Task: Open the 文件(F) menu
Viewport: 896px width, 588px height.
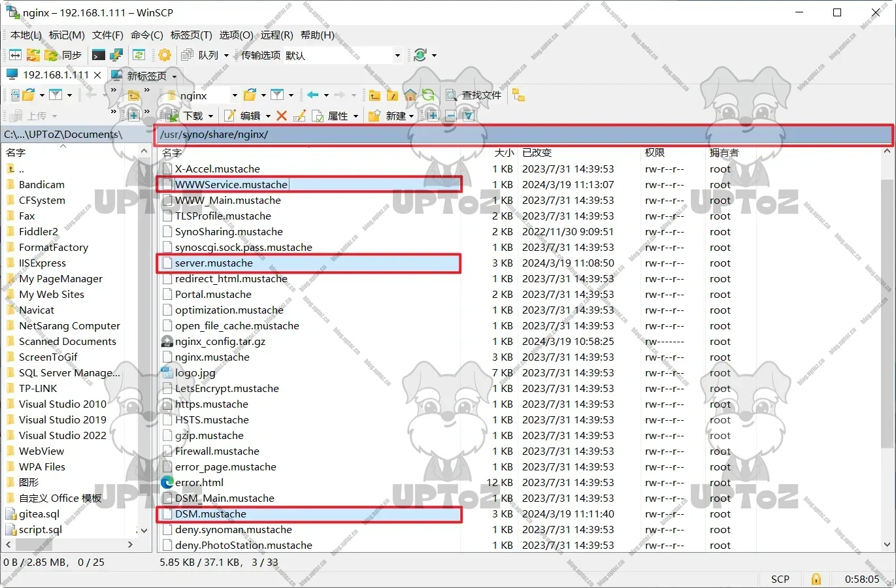Action: coord(108,35)
